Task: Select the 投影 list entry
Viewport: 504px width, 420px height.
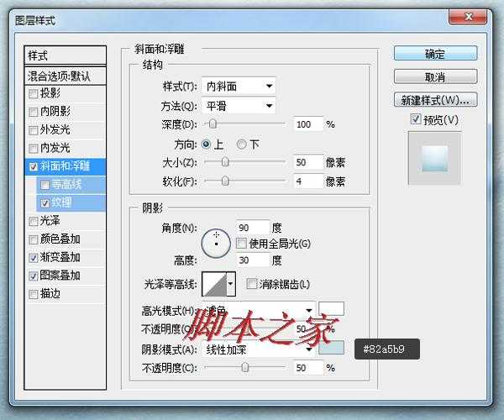Action: pyautogui.click(x=65, y=94)
